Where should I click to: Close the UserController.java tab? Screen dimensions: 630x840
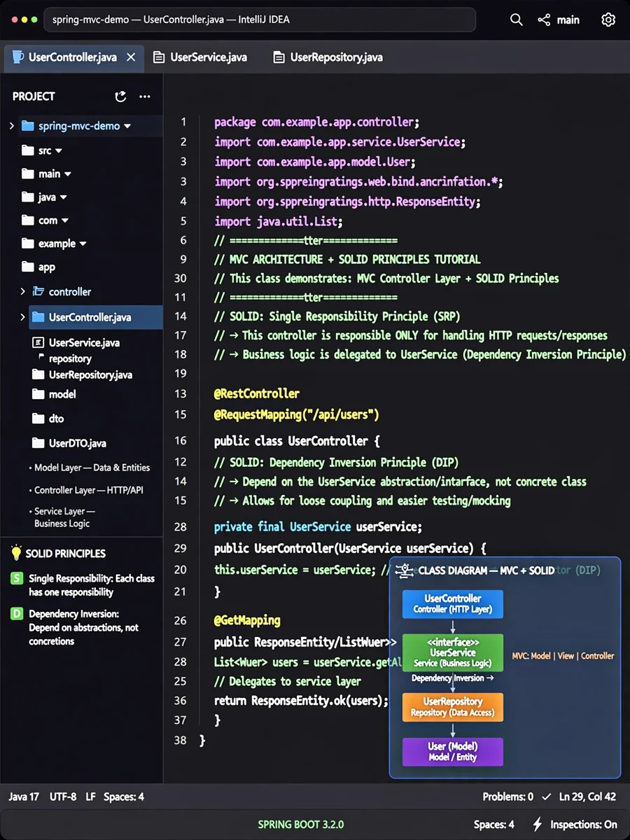coord(131,57)
